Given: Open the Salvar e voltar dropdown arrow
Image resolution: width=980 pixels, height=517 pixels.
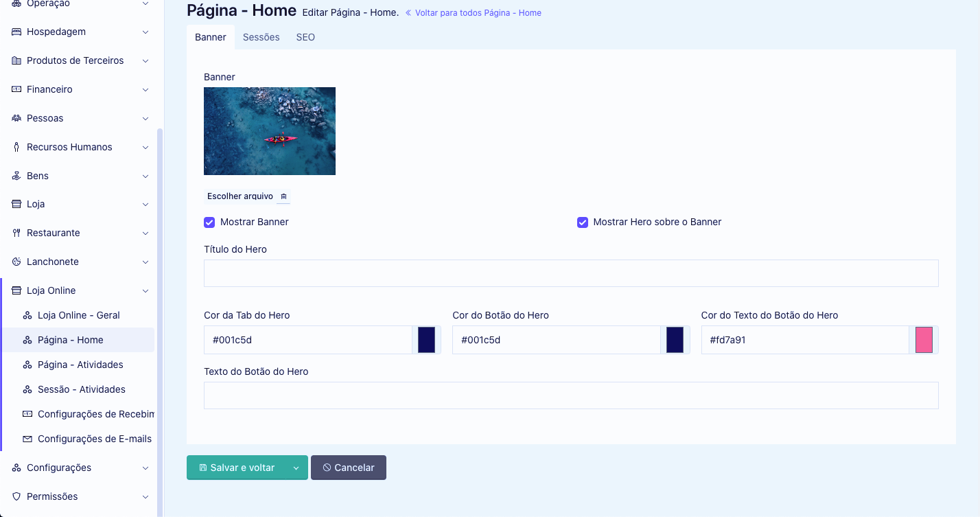Looking at the screenshot, I should click(x=296, y=468).
